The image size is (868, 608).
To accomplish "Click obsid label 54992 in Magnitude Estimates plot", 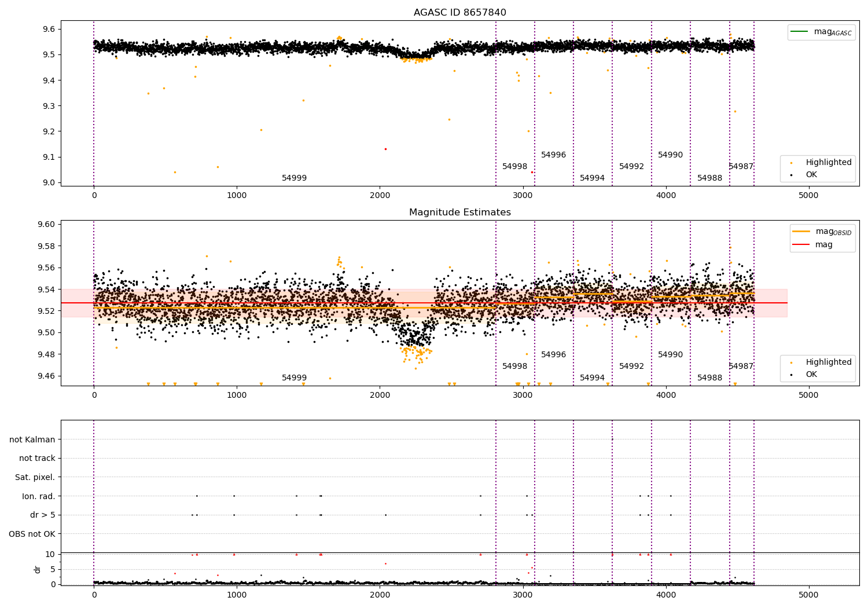I will (x=631, y=366).
